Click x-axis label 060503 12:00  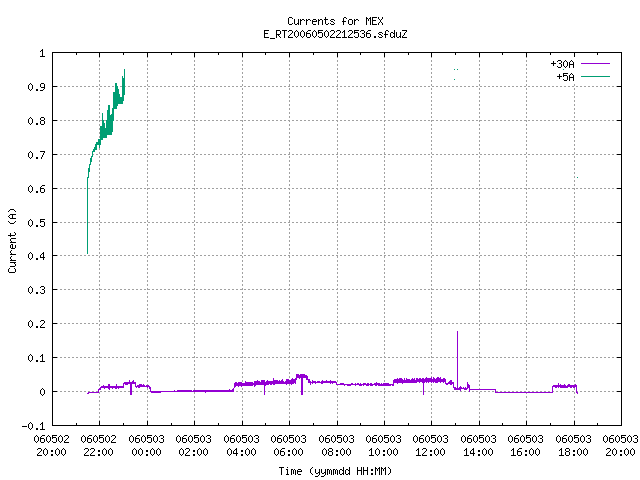click(431, 446)
